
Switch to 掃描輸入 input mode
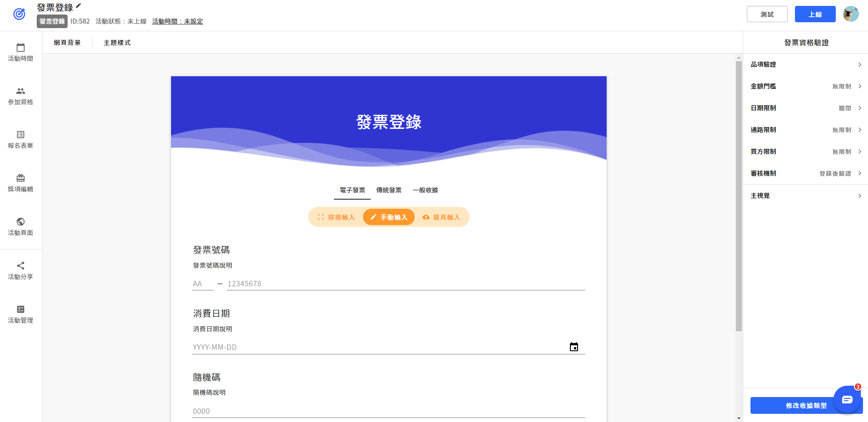point(336,217)
